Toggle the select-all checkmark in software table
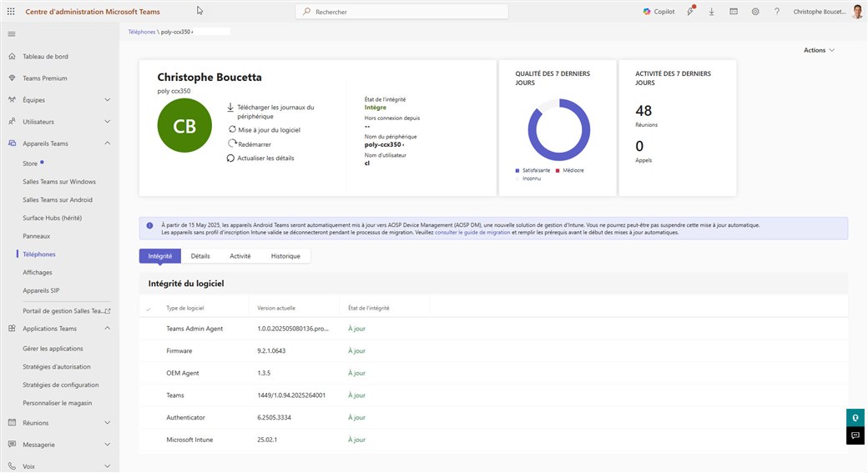This screenshot has width=868, height=473. click(149, 309)
